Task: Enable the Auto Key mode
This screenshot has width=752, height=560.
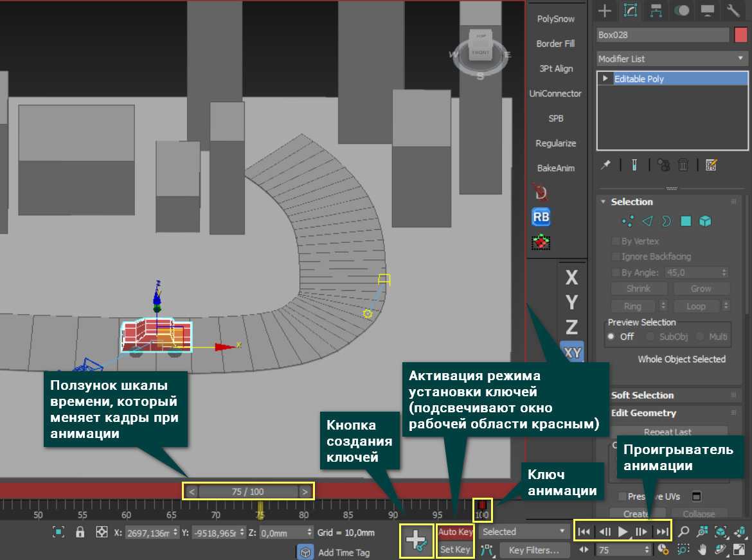Action: [455, 532]
